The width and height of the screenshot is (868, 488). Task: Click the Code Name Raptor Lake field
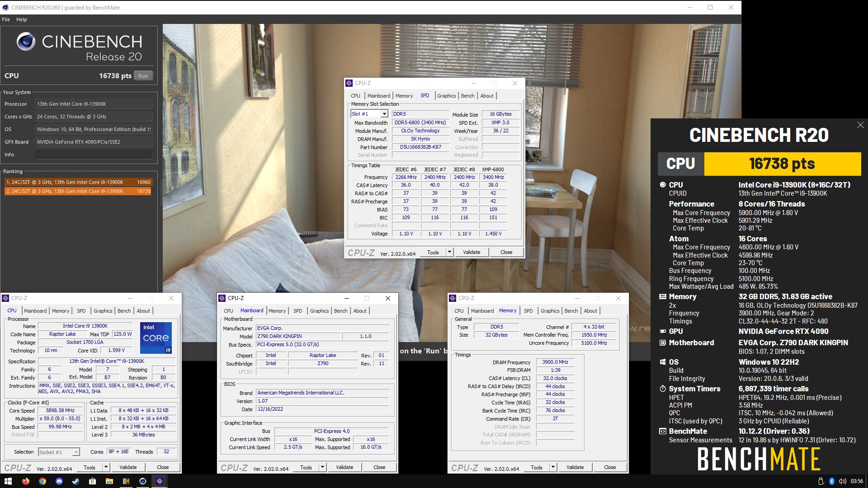coord(62,334)
